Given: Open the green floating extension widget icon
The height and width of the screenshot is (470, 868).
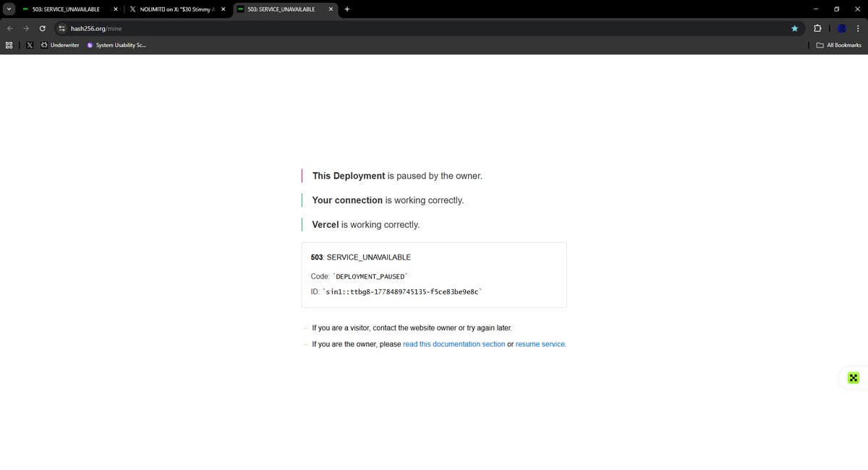Looking at the screenshot, I should 854,377.
